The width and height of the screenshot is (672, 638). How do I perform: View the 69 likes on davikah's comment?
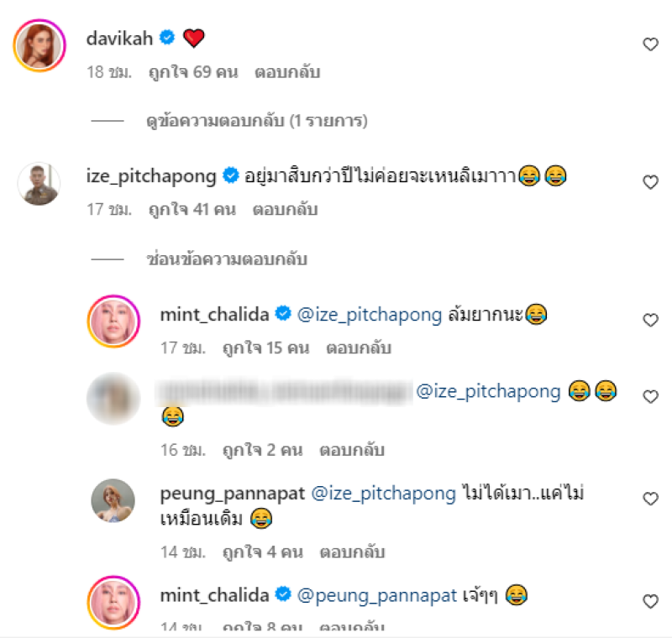coord(193,72)
